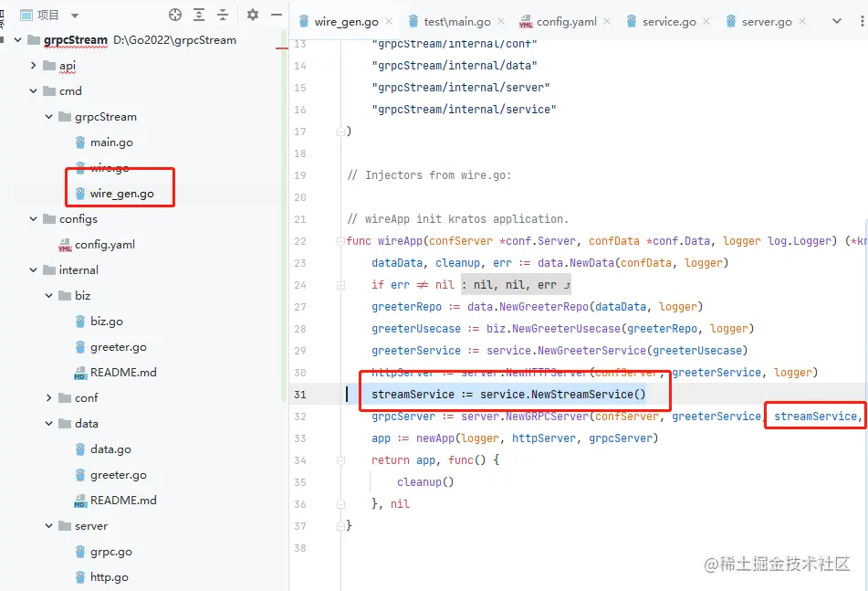
Task: Fold the closure at line 34
Action: click(x=340, y=459)
